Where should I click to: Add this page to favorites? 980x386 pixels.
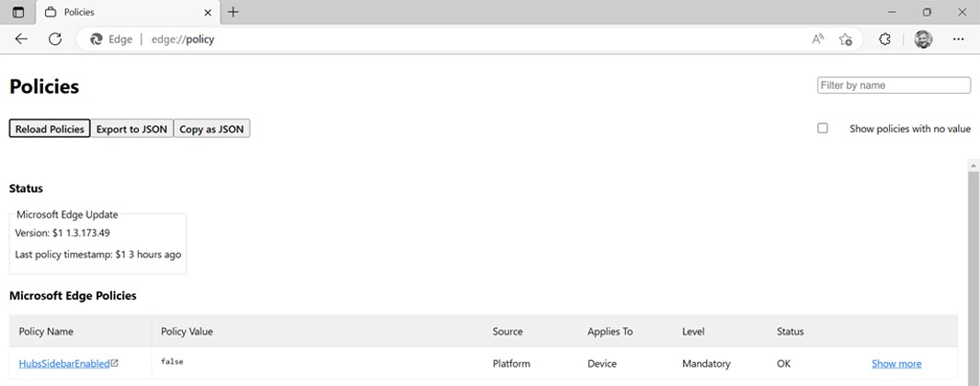click(x=846, y=40)
